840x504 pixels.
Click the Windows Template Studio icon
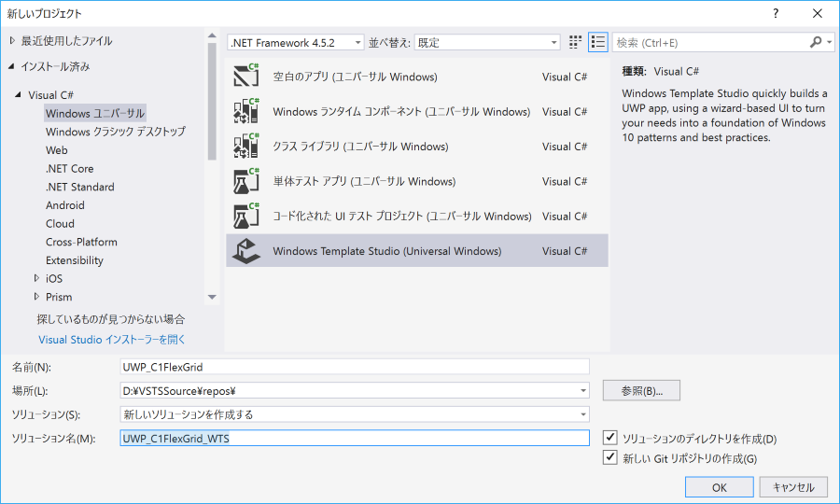pos(245,251)
